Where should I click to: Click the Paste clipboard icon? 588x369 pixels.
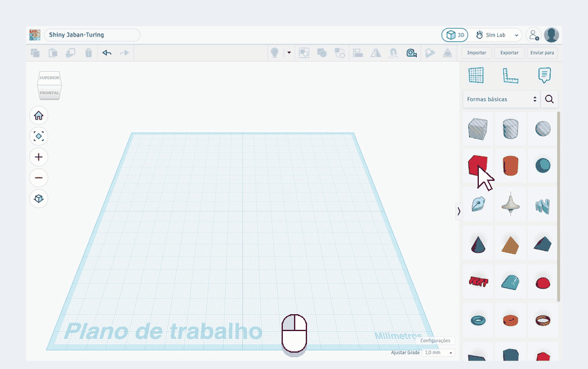click(53, 53)
